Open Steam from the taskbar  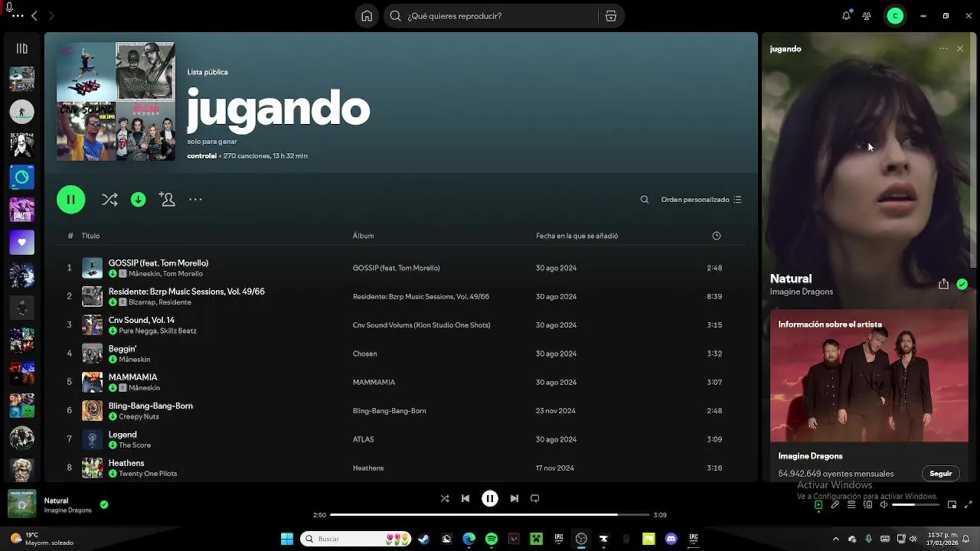tap(423, 539)
